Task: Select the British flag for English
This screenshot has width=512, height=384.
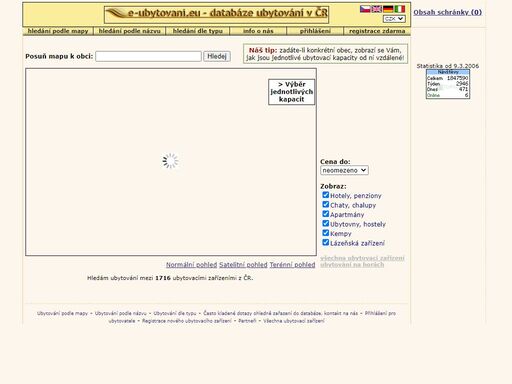Action: click(x=377, y=9)
